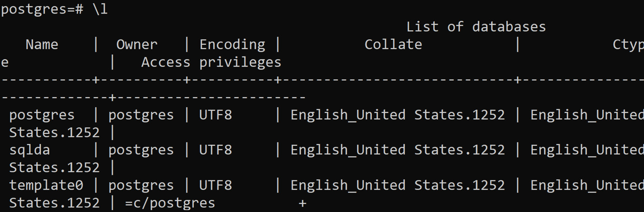Select the Name column header

[x=42, y=44]
